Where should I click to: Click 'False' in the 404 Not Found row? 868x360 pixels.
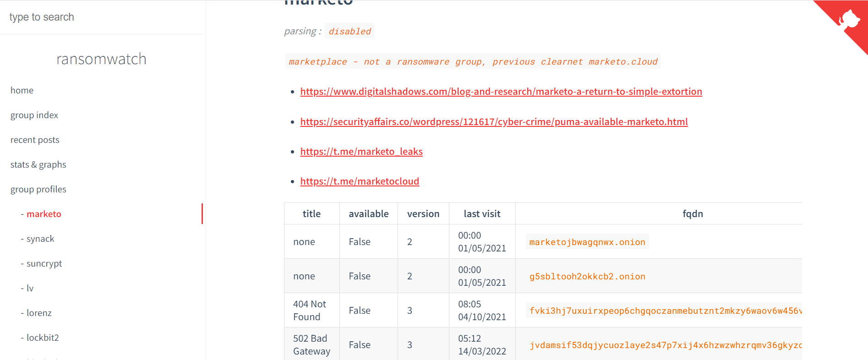coord(360,311)
